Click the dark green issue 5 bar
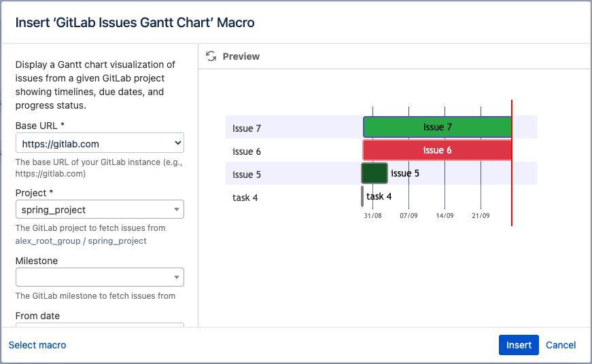 [x=375, y=173]
